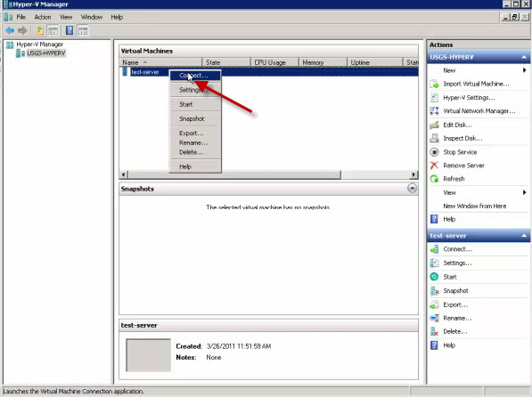Viewport: 532px width, 397px height.
Task: Choose Snapshot in the context menu
Action: pyautogui.click(x=195, y=118)
